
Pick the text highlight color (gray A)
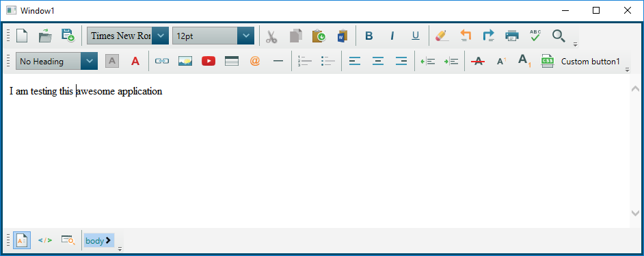point(112,61)
